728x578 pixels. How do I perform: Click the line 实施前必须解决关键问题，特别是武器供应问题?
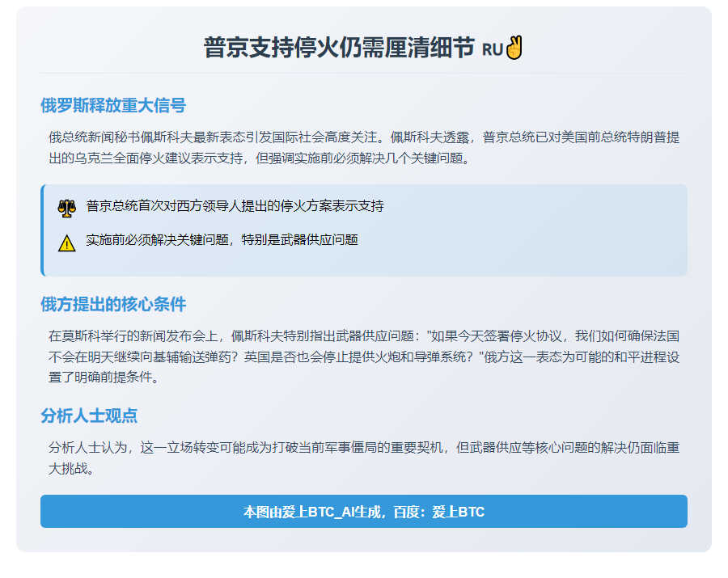222,240
